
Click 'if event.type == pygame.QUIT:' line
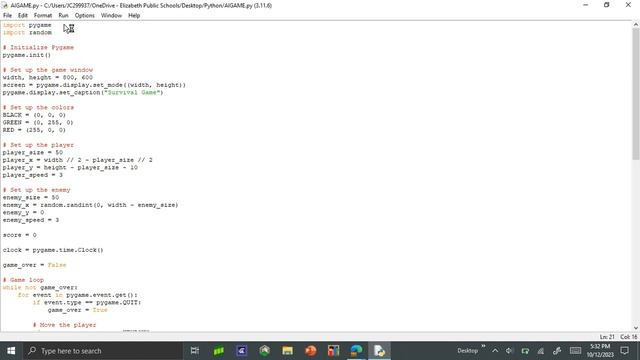[87, 302]
